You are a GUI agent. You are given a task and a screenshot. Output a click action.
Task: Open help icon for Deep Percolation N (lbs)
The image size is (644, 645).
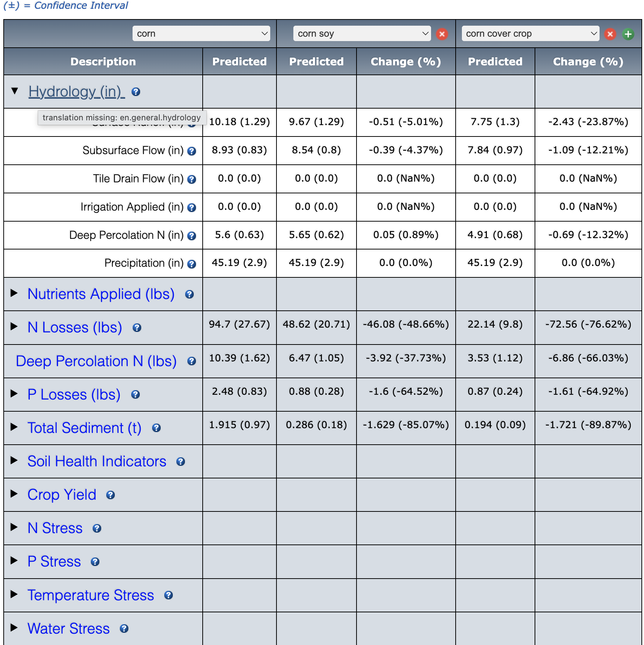click(192, 361)
